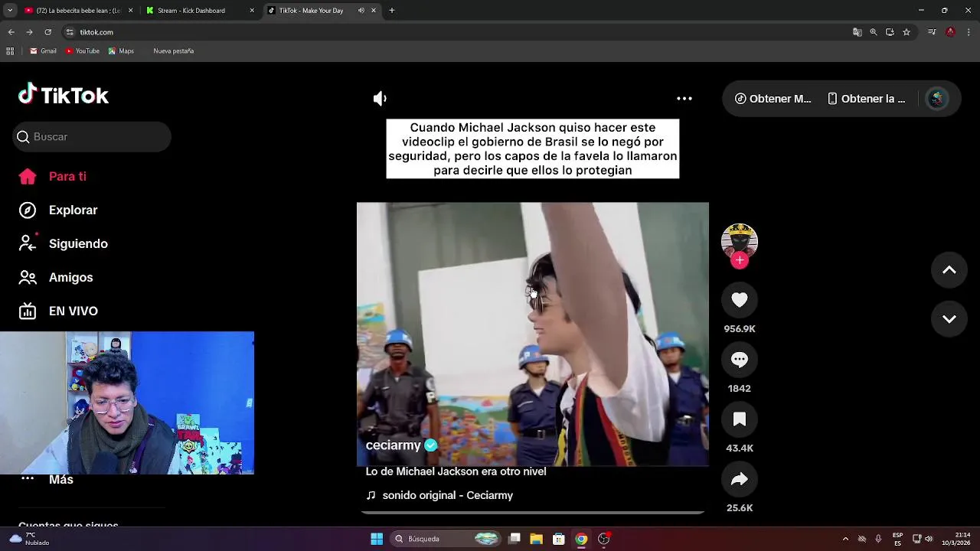980x551 pixels.
Task: Open the video's three-dot options menu
Action: (x=684, y=99)
